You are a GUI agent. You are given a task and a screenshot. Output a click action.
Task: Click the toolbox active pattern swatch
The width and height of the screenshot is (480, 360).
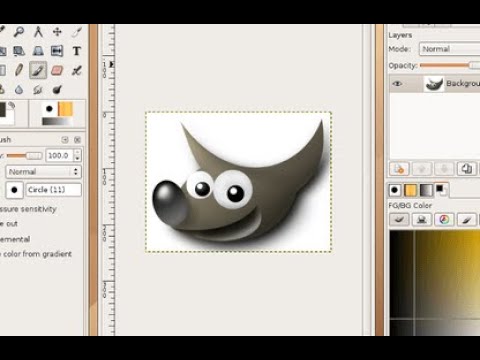(65, 109)
